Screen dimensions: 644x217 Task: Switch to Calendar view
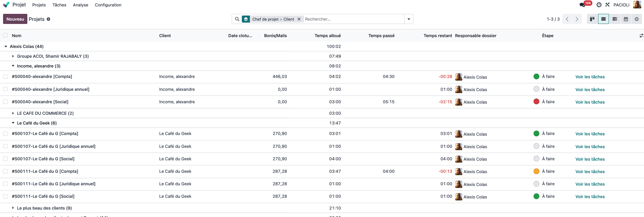click(x=626, y=19)
